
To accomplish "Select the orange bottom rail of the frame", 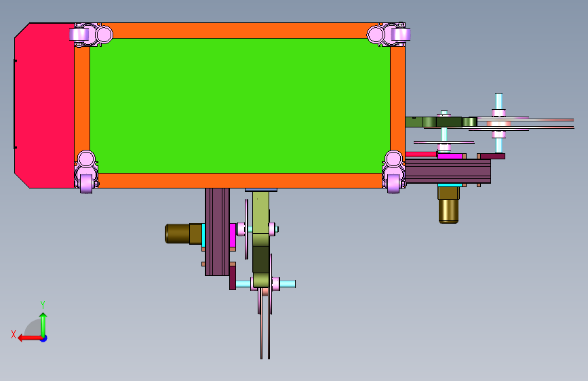I will 239,181.
